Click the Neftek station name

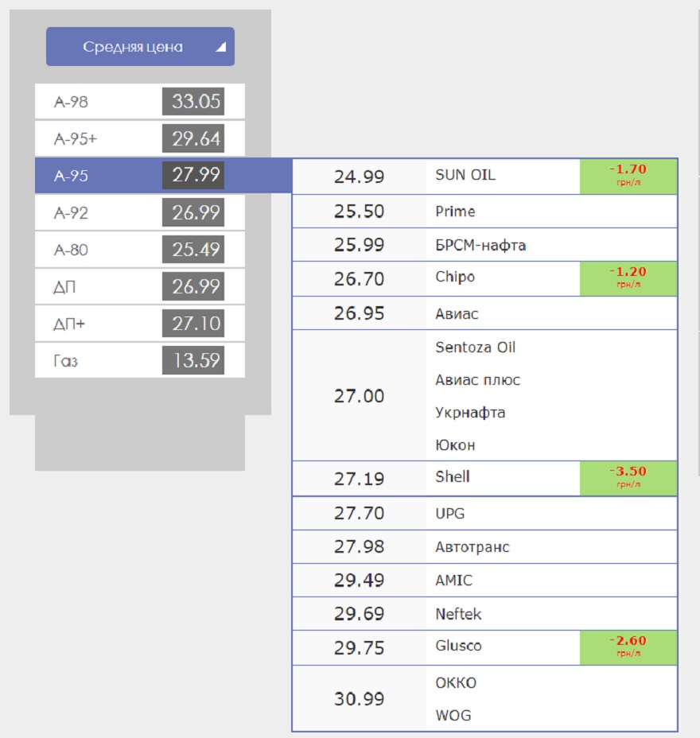458,614
